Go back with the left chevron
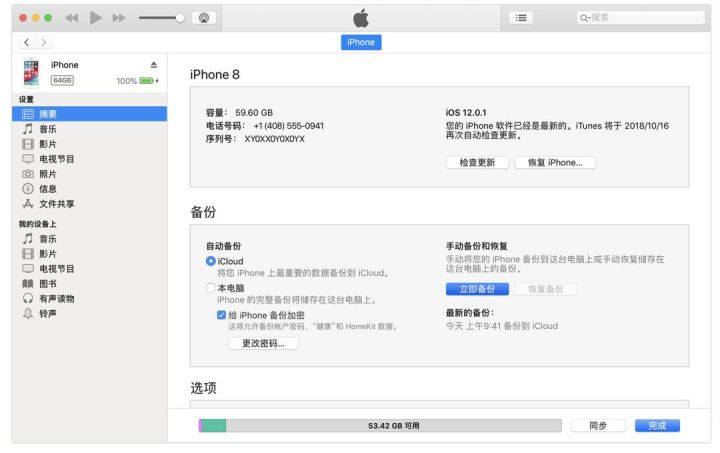720x453 pixels. (27, 42)
